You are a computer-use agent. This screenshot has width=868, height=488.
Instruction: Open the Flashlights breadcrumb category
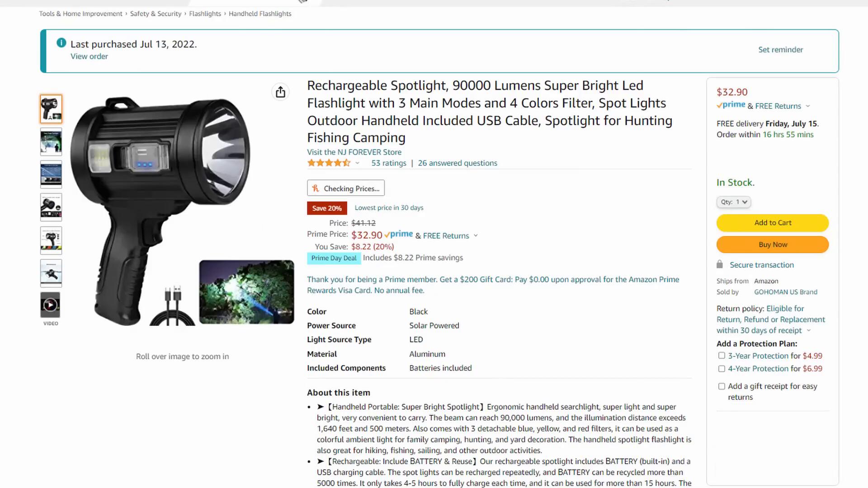[205, 14]
